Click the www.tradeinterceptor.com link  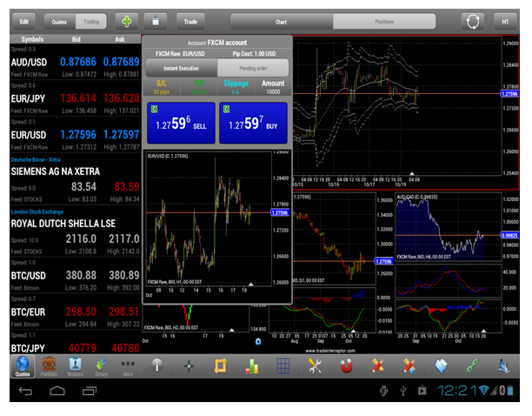point(330,351)
